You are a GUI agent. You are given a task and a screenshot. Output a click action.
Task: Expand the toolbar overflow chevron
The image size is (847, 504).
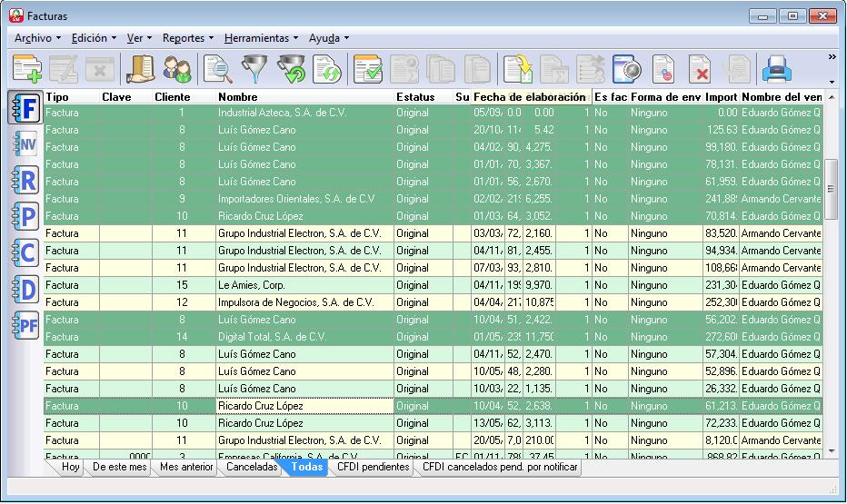pos(832,56)
